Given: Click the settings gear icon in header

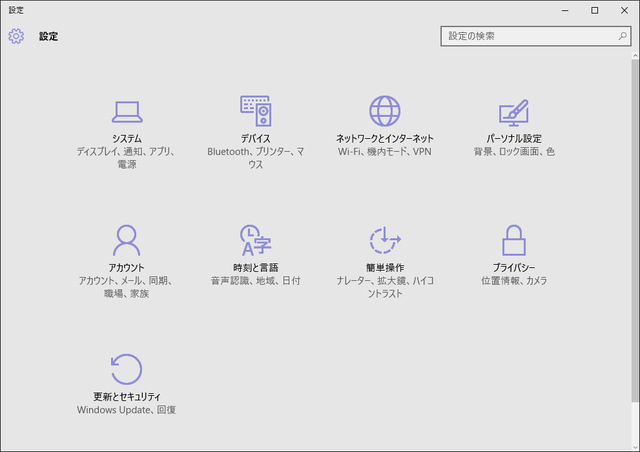Looking at the screenshot, I should 16,36.
